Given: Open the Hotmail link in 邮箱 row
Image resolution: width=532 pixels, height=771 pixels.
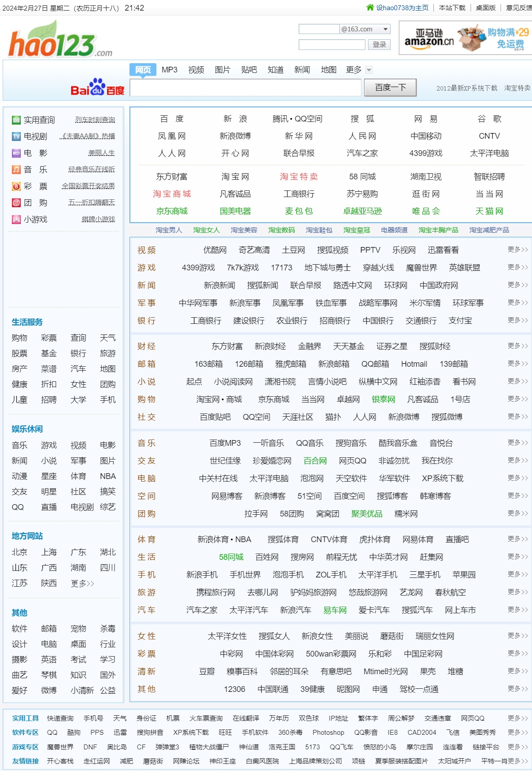Looking at the screenshot, I should [414, 364].
